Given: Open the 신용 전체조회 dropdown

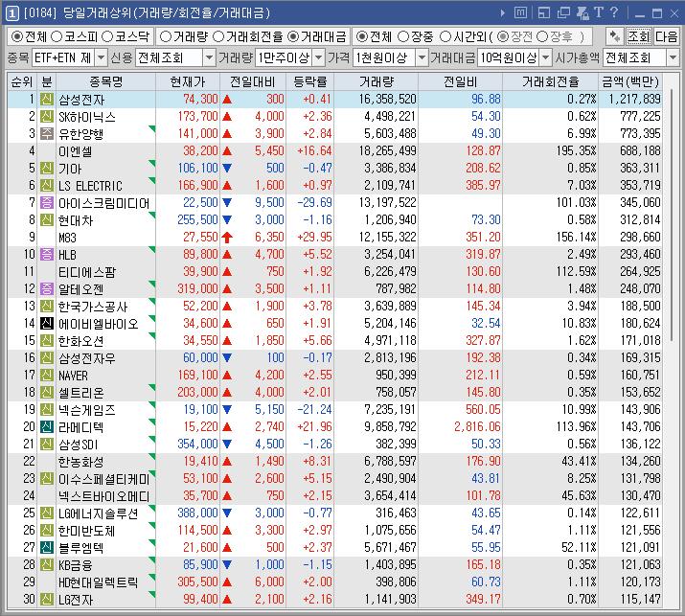Looking at the screenshot, I should [x=209, y=57].
